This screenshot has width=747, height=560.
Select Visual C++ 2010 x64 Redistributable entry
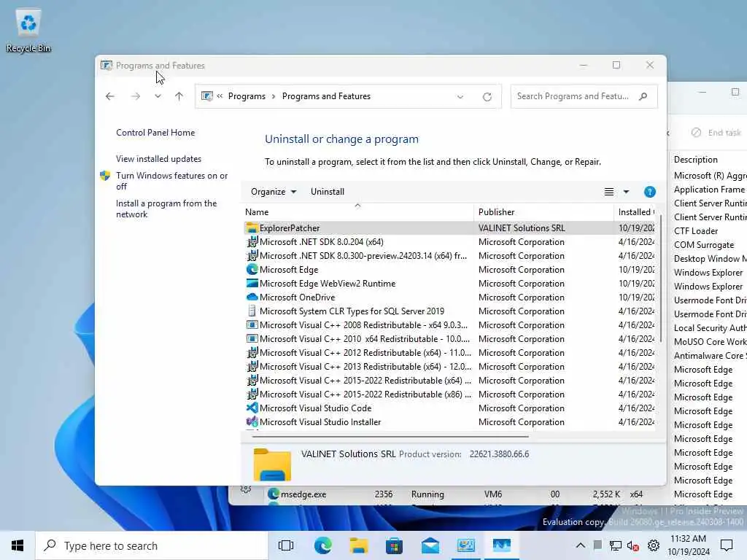click(449, 338)
